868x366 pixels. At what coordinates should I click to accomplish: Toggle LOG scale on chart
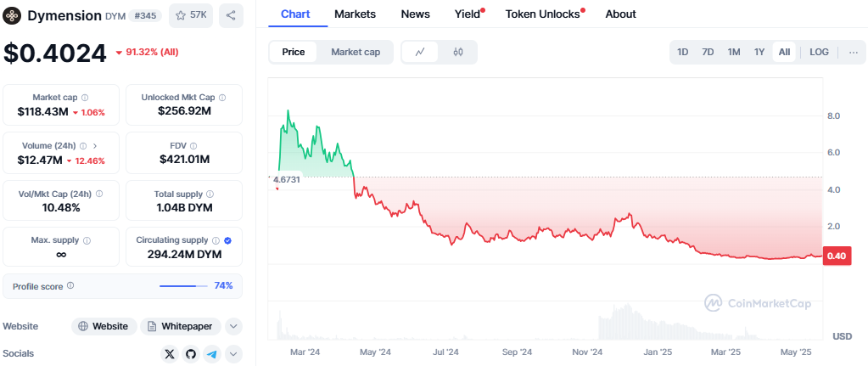(x=819, y=52)
